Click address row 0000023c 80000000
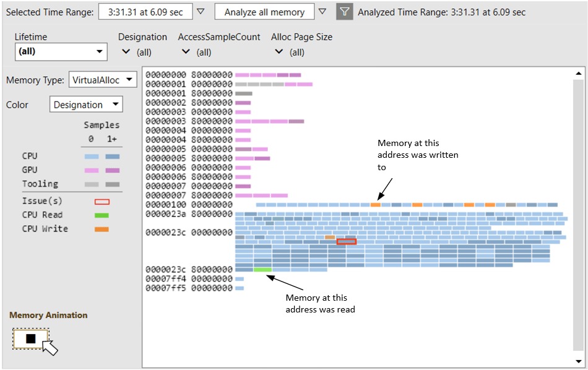Image resolution: width=588 pixels, height=370 pixels. click(x=189, y=270)
